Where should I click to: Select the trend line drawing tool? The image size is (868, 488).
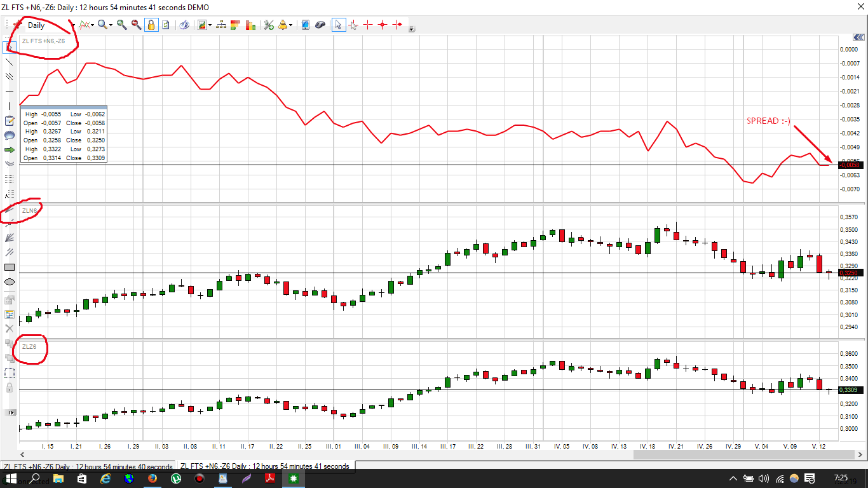point(10,62)
